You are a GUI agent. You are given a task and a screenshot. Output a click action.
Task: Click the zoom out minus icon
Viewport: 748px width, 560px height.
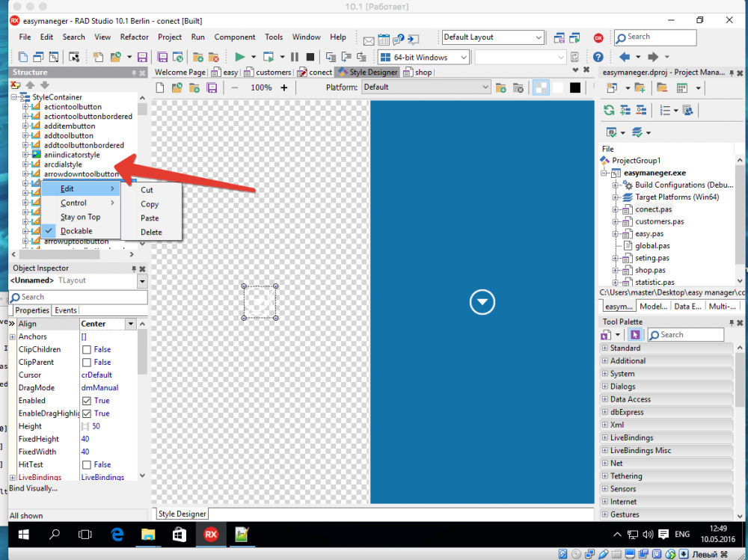click(x=235, y=87)
